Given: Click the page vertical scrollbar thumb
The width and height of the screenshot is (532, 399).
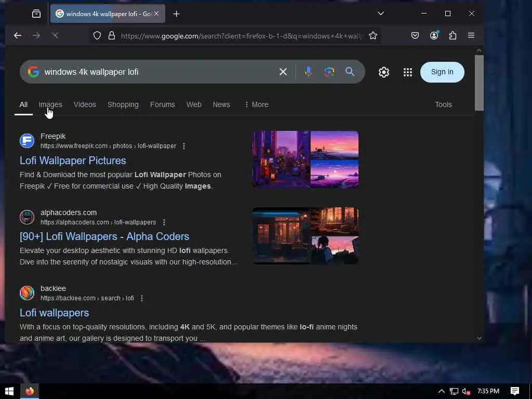Looking at the screenshot, I should point(479,83).
